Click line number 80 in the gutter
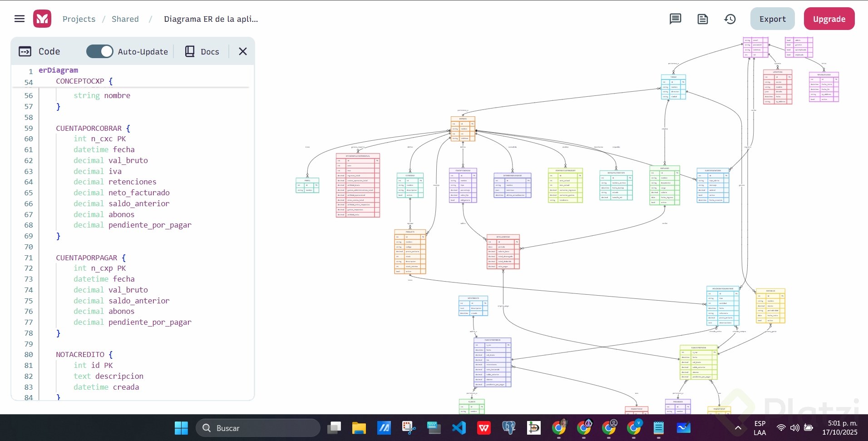The image size is (868, 441). tap(29, 355)
